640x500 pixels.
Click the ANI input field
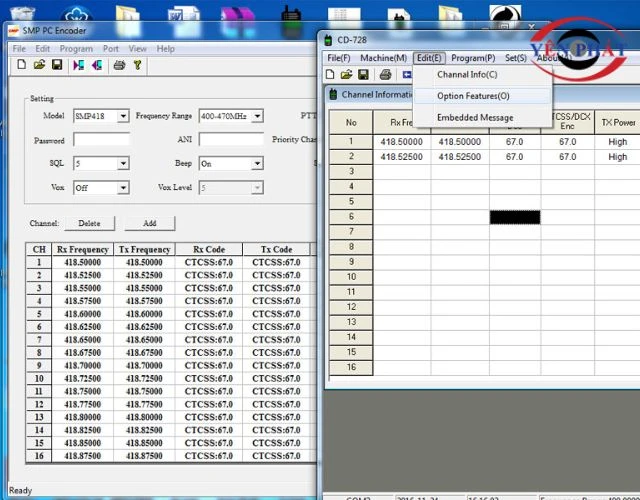[231, 140]
